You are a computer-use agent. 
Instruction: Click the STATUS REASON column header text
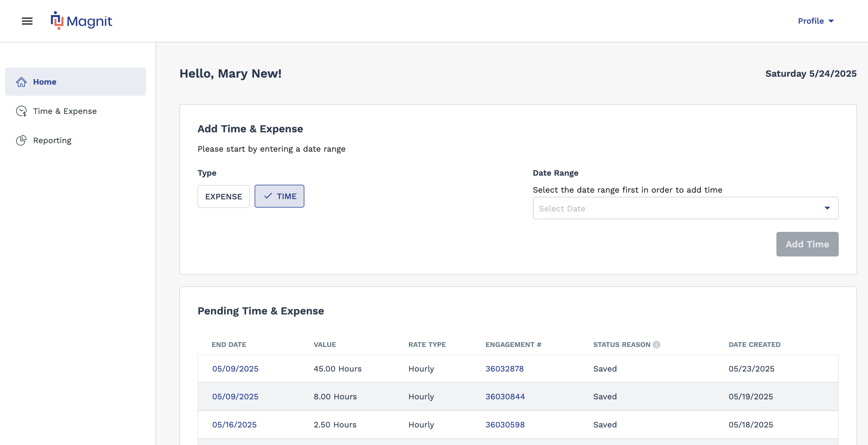point(622,345)
